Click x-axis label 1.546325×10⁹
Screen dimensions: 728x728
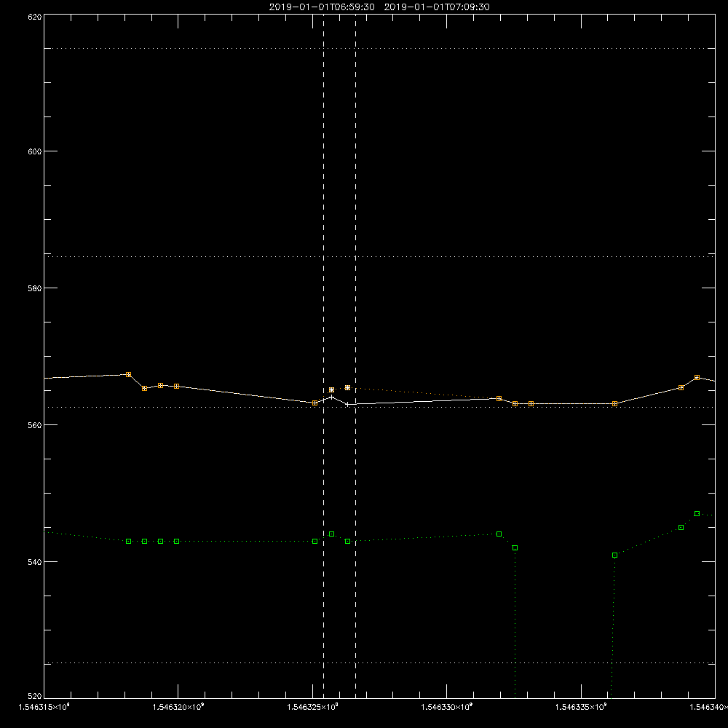[312, 707]
